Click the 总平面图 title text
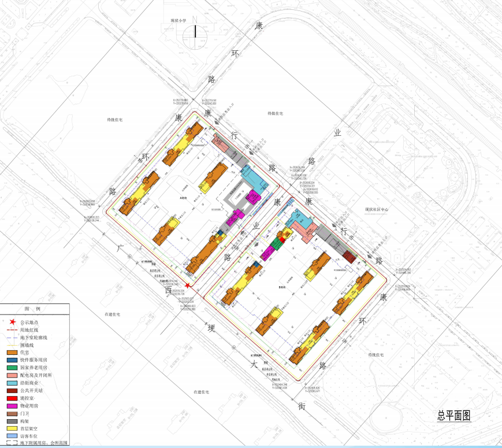This screenshot has height=448, width=502. (454, 416)
